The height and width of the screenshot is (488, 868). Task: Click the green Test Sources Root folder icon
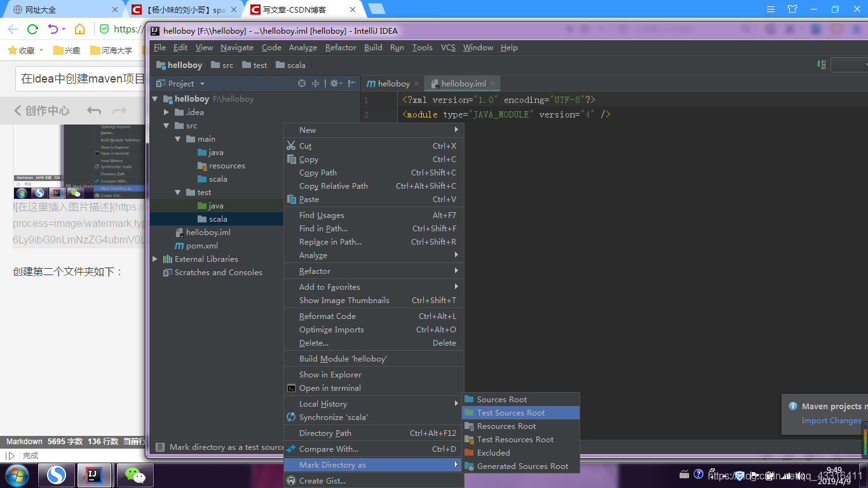[x=470, y=412]
